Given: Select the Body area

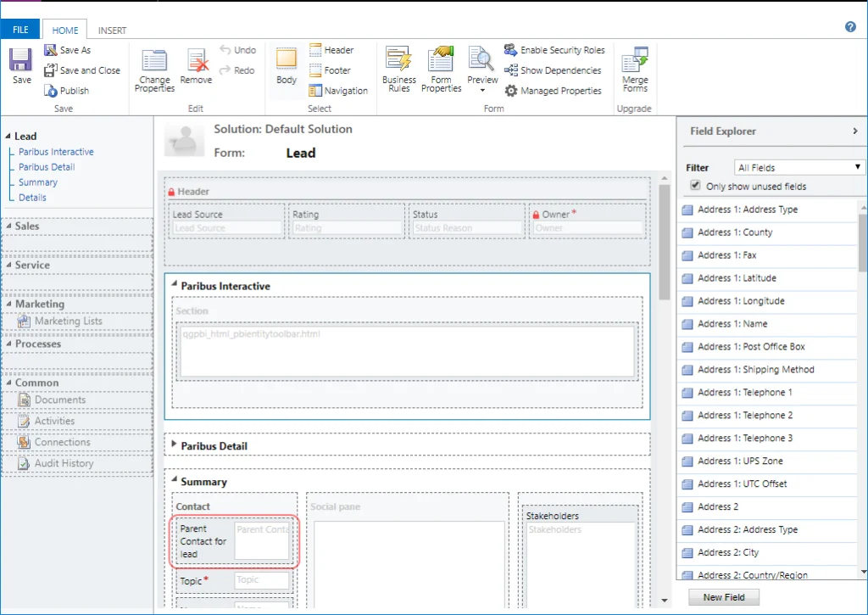Looking at the screenshot, I should click(x=287, y=66).
